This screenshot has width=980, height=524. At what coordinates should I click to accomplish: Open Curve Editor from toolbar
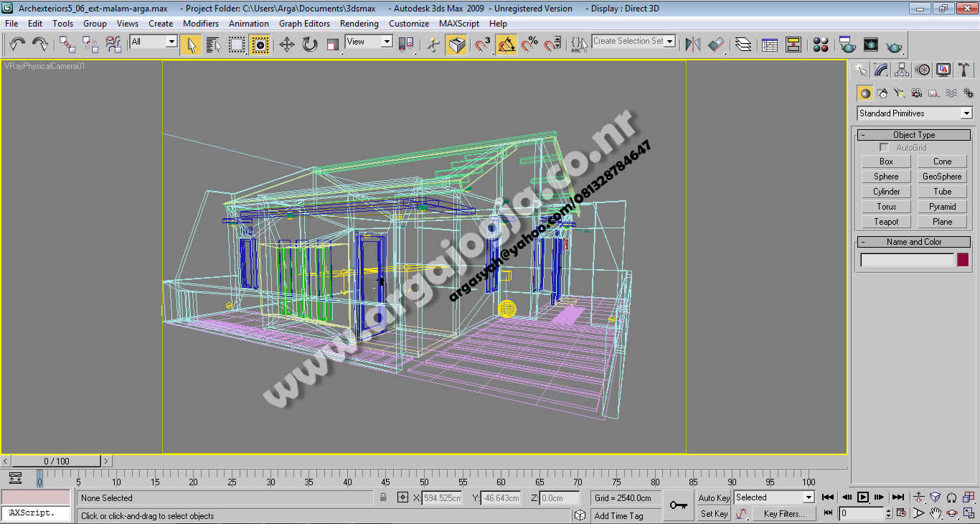[x=770, y=45]
